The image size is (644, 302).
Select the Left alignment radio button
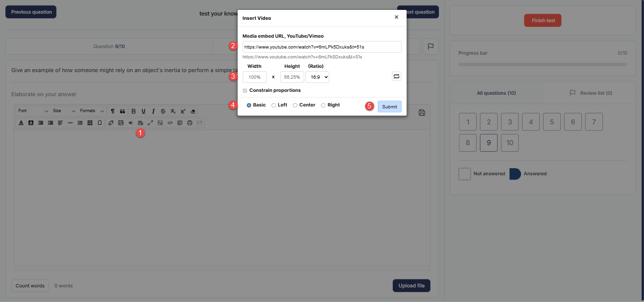point(274,105)
